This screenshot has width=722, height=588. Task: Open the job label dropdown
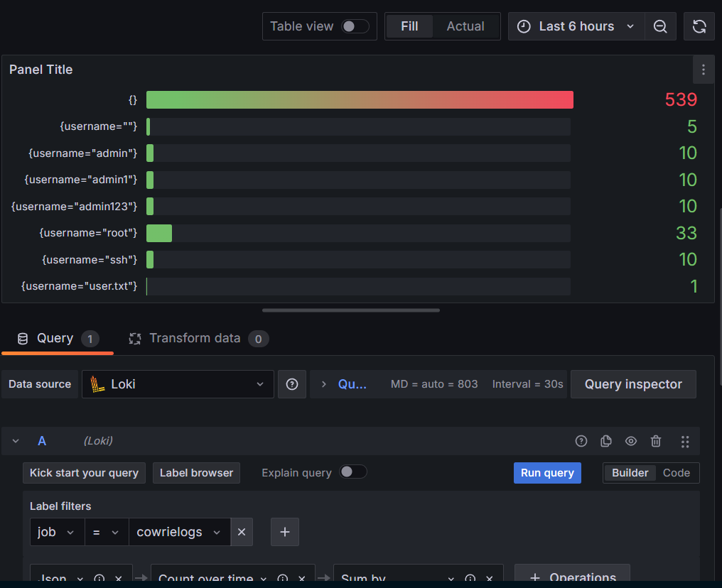pyautogui.click(x=56, y=531)
